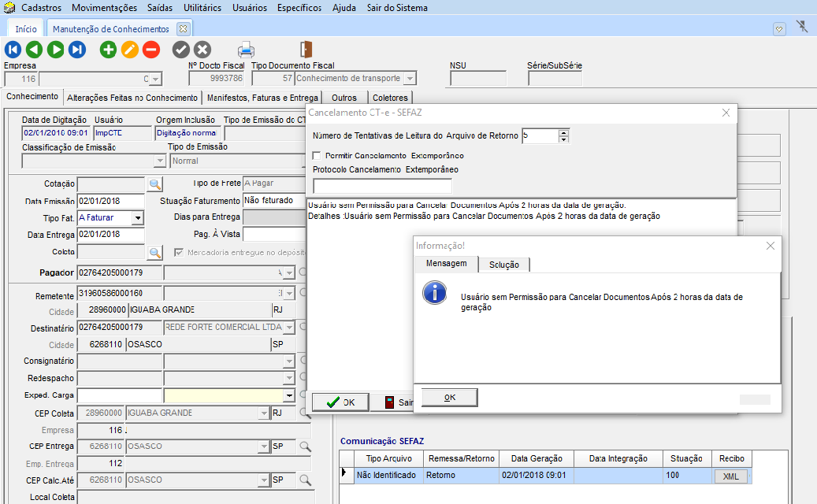Click Sair do Sistema menu item

[397, 8]
